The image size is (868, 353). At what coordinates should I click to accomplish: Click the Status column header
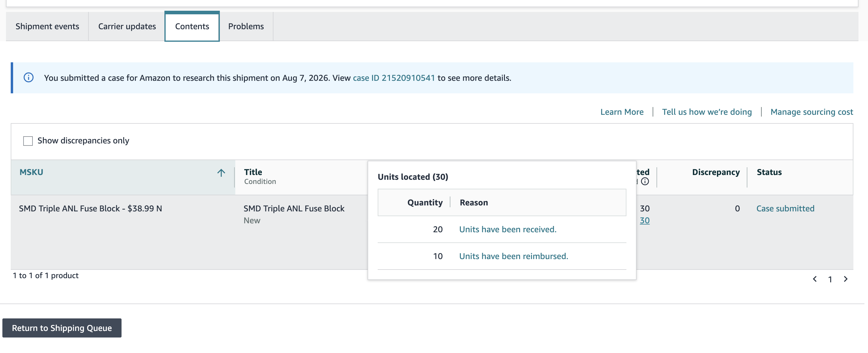coord(769,172)
